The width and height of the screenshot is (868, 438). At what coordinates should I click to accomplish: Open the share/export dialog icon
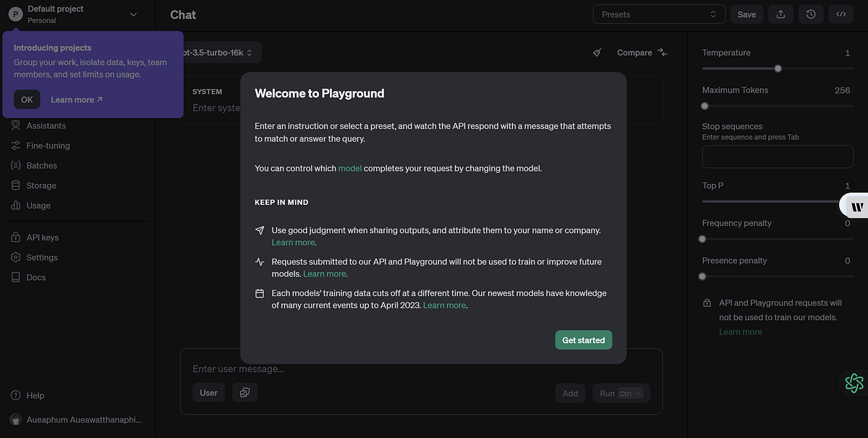coord(780,14)
